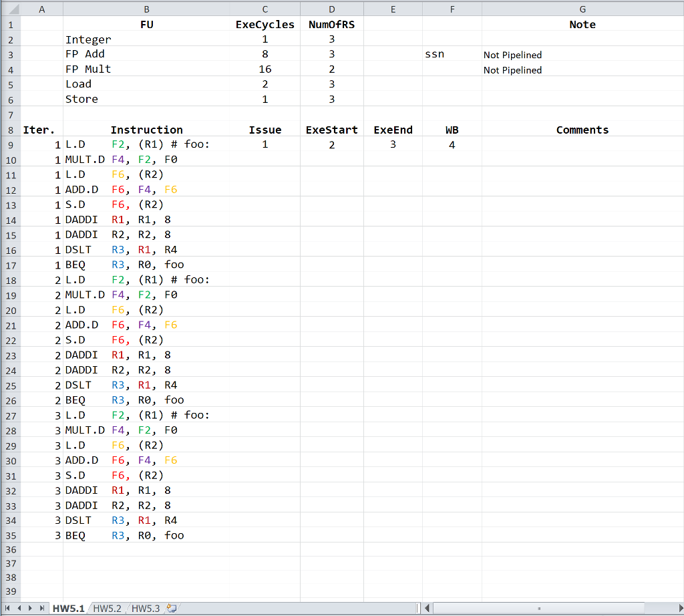Select column G header

click(582, 9)
